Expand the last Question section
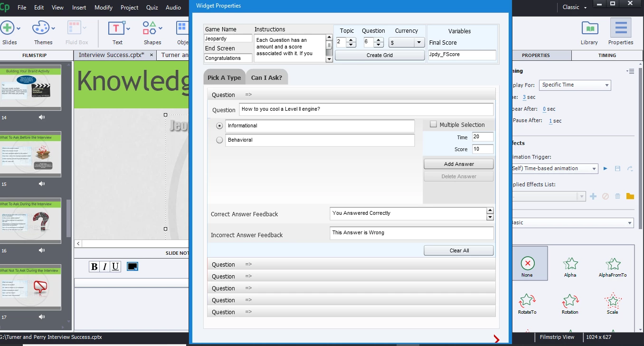This screenshot has width=644, height=346. point(351,312)
